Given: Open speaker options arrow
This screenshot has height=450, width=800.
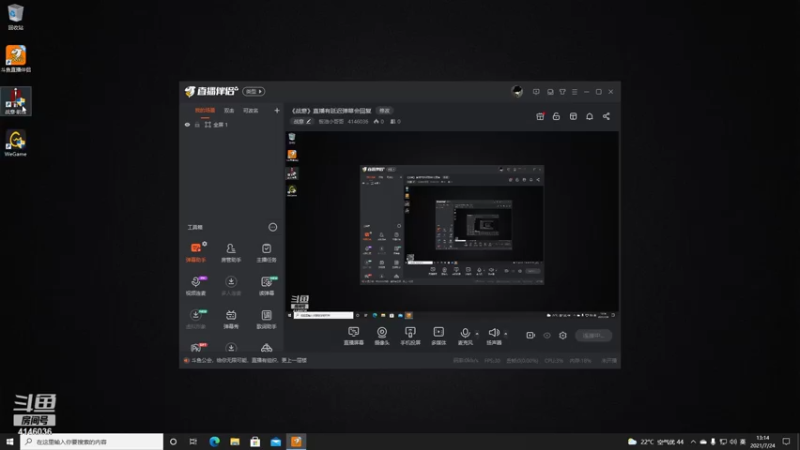Looking at the screenshot, I should point(506,334).
